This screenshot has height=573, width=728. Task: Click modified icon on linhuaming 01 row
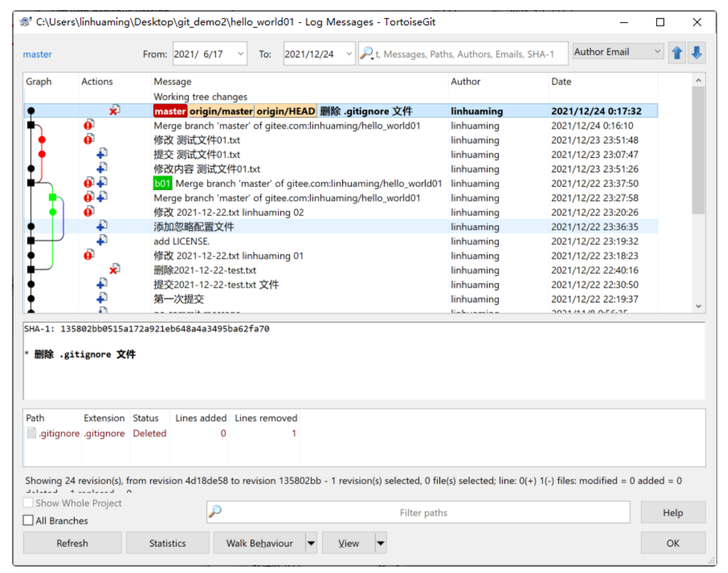88,255
